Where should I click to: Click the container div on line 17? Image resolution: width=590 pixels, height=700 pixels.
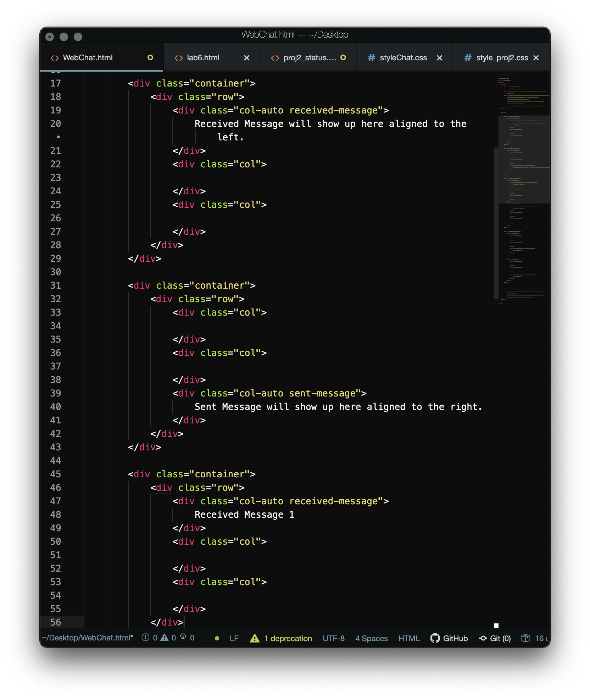(192, 83)
